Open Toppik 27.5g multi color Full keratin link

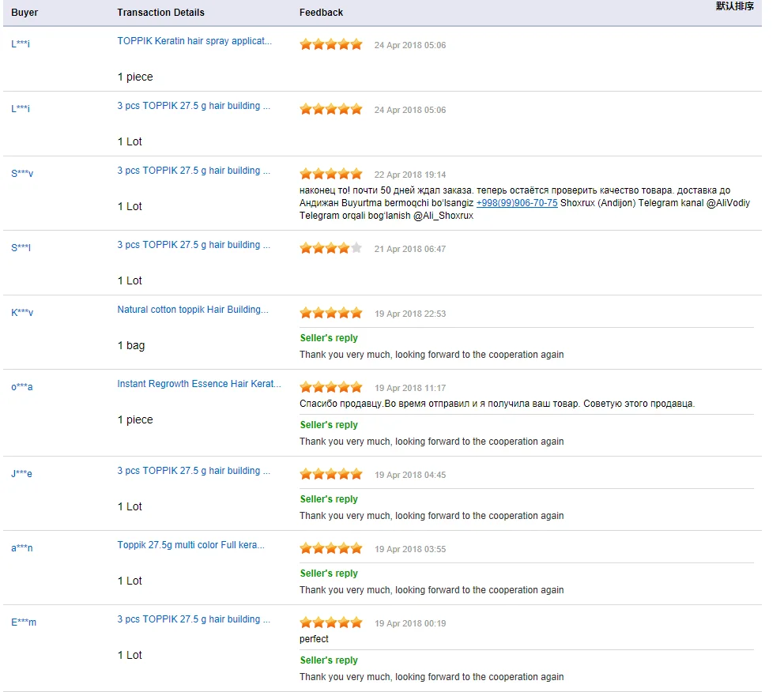190,545
